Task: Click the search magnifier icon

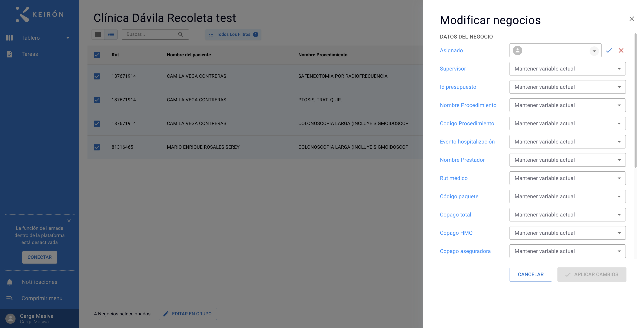Action: [181, 34]
